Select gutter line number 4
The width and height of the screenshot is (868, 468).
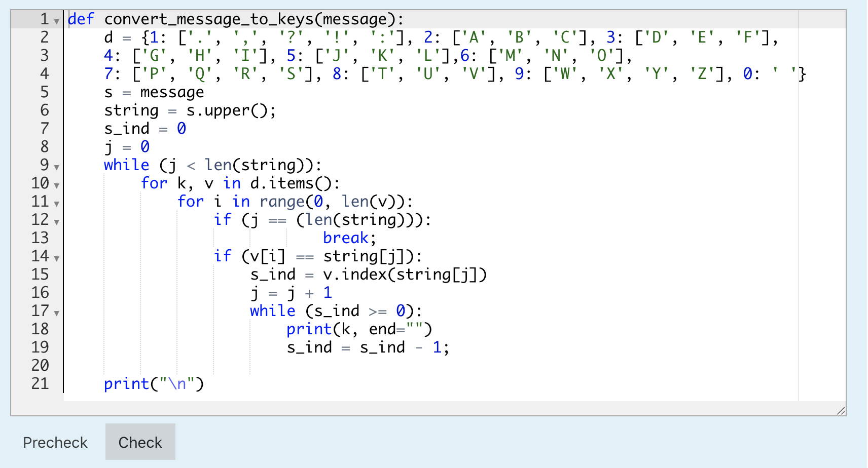click(x=45, y=73)
